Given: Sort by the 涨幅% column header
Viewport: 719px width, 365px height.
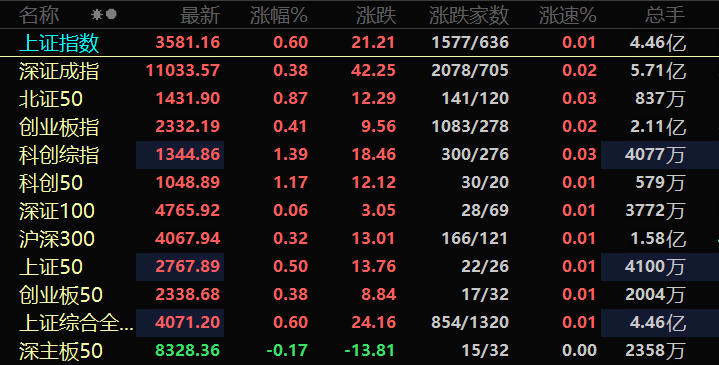Looking at the screenshot, I should (x=279, y=15).
